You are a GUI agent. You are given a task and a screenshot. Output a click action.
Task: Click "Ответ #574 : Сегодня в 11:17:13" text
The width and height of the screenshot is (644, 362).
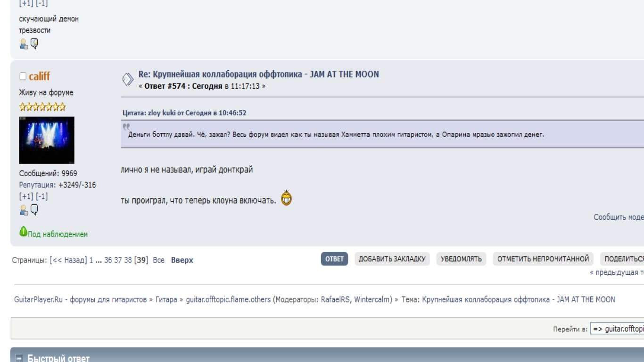202,86
